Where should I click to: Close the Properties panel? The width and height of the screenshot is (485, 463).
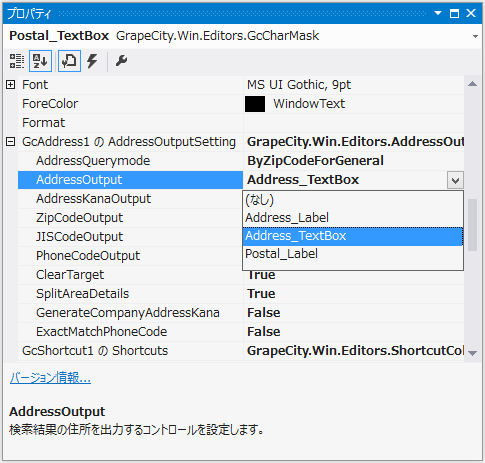[x=471, y=13]
